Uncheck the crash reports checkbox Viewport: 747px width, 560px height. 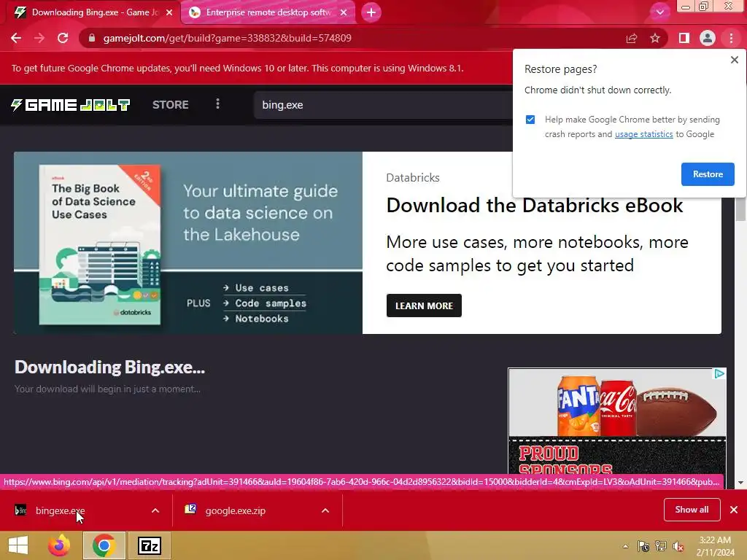click(530, 120)
